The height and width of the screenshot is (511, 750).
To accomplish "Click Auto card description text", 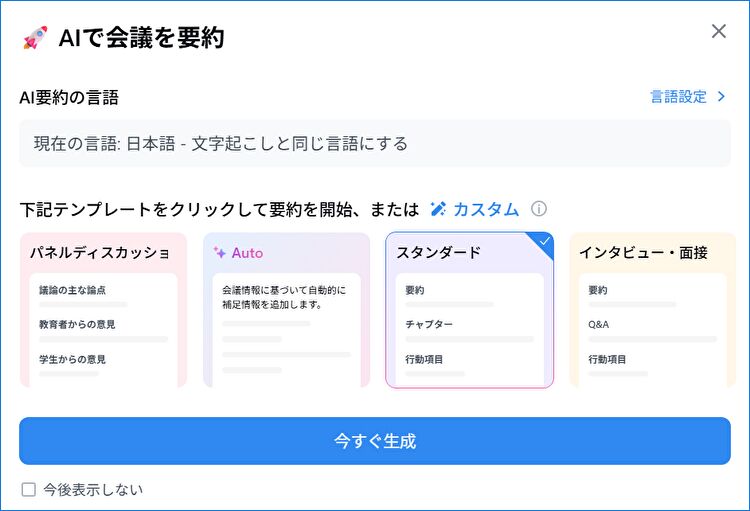I will point(284,297).
